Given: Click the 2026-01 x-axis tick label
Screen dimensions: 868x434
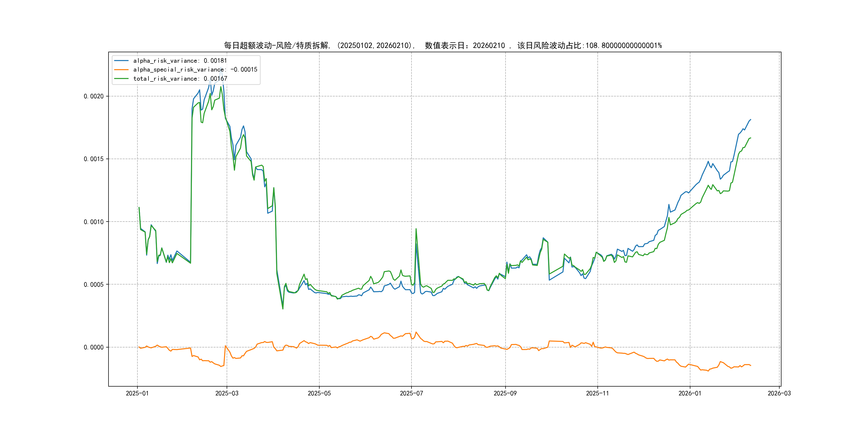Looking at the screenshot, I should pos(690,393).
